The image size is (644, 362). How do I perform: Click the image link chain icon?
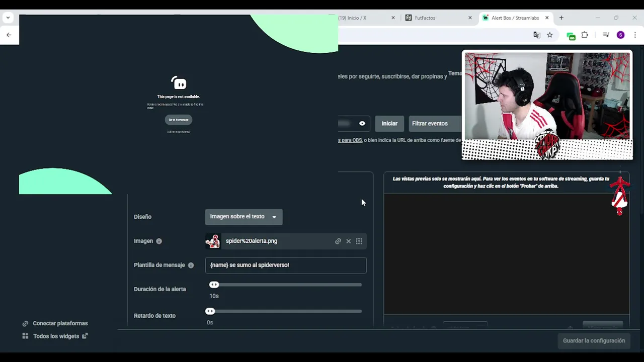pyautogui.click(x=338, y=241)
